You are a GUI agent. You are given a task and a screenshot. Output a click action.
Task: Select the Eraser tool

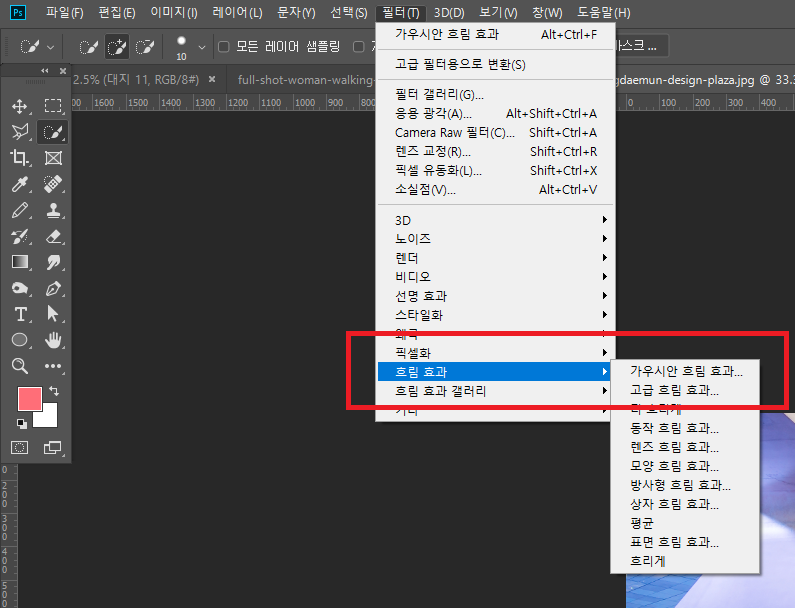point(53,236)
